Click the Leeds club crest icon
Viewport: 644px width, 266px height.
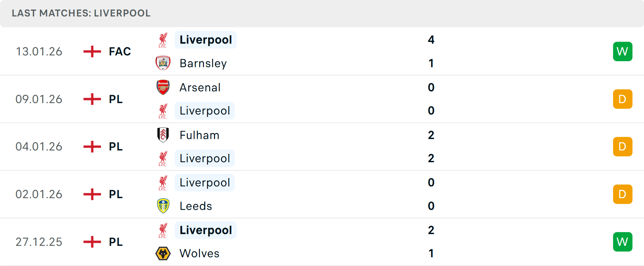[163, 206]
